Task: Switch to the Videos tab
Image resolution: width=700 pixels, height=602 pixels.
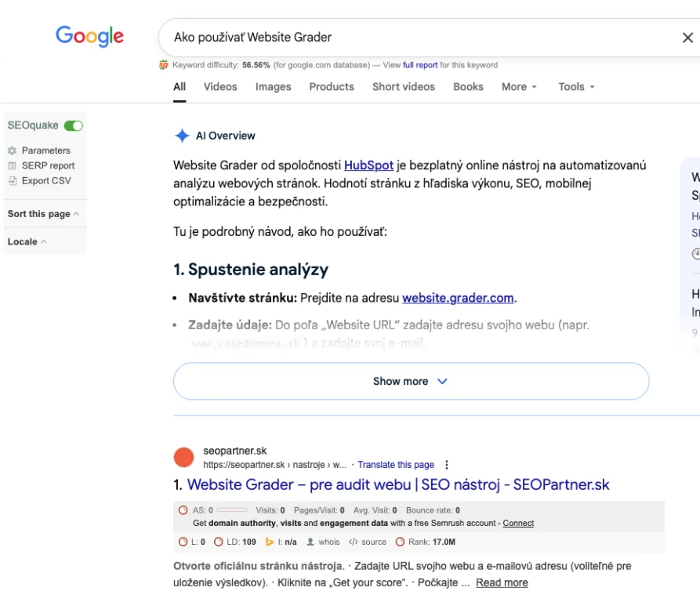Action: (220, 87)
